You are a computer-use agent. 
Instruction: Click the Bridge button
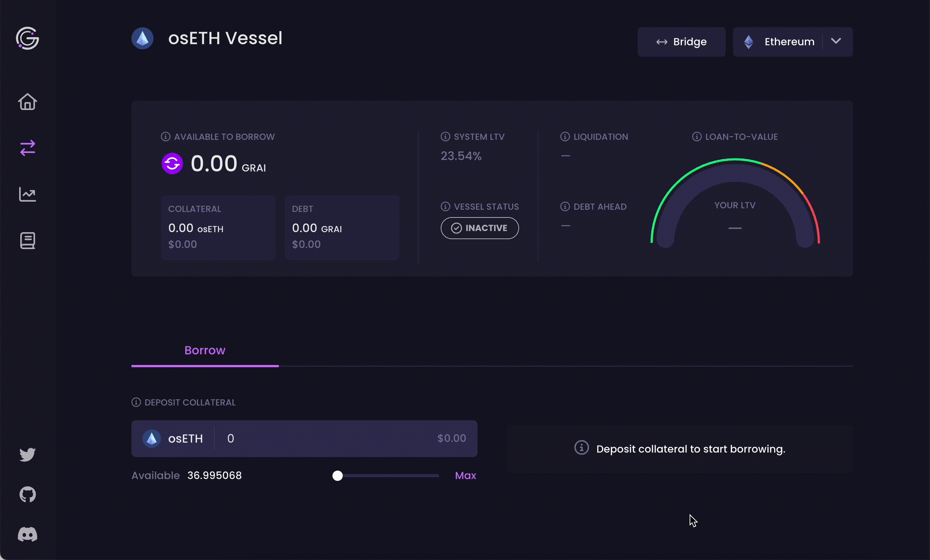(x=681, y=42)
